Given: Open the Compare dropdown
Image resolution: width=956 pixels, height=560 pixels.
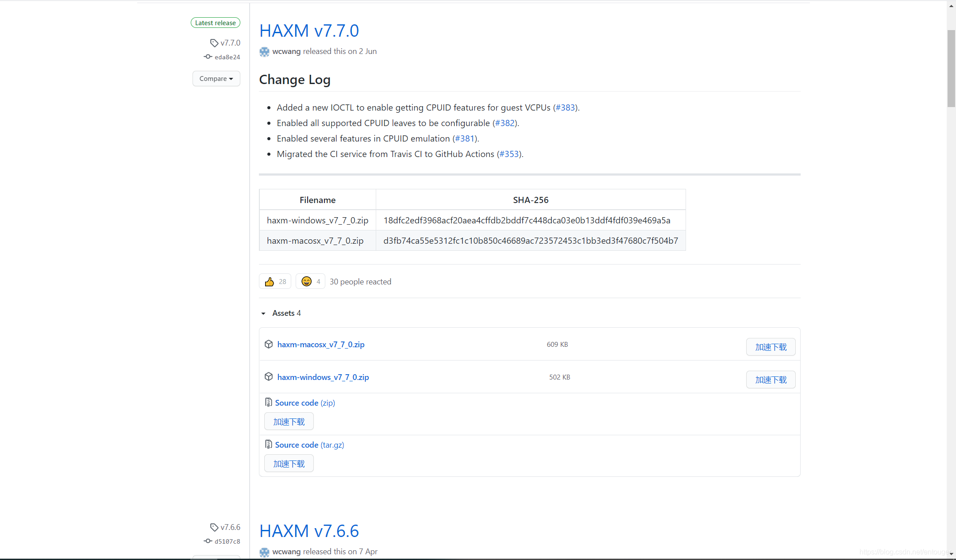Looking at the screenshot, I should [x=216, y=79].
